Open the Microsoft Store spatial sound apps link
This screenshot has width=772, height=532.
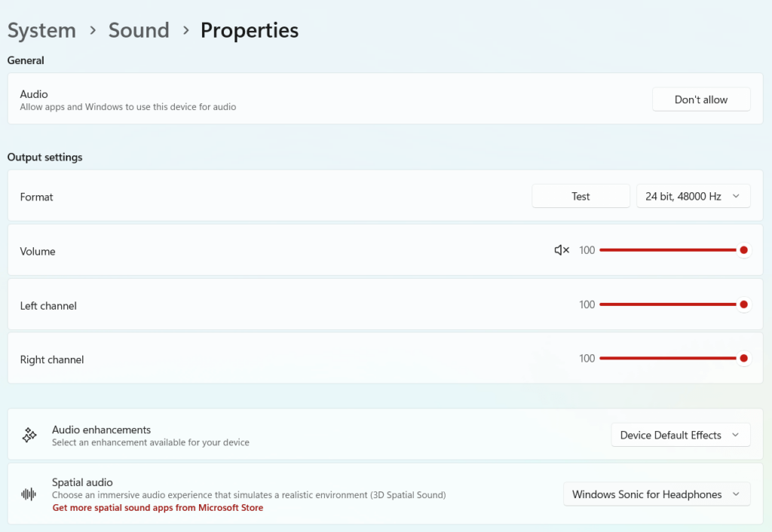point(158,507)
